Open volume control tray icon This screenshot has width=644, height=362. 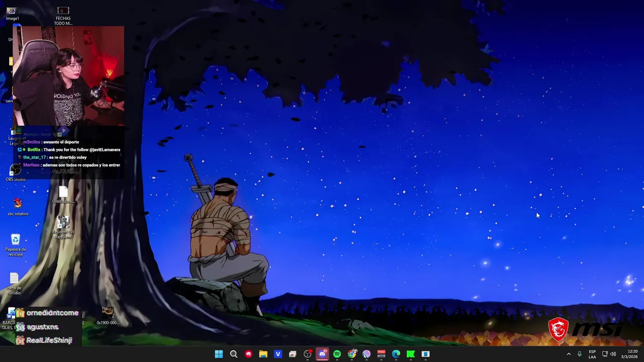613,354
